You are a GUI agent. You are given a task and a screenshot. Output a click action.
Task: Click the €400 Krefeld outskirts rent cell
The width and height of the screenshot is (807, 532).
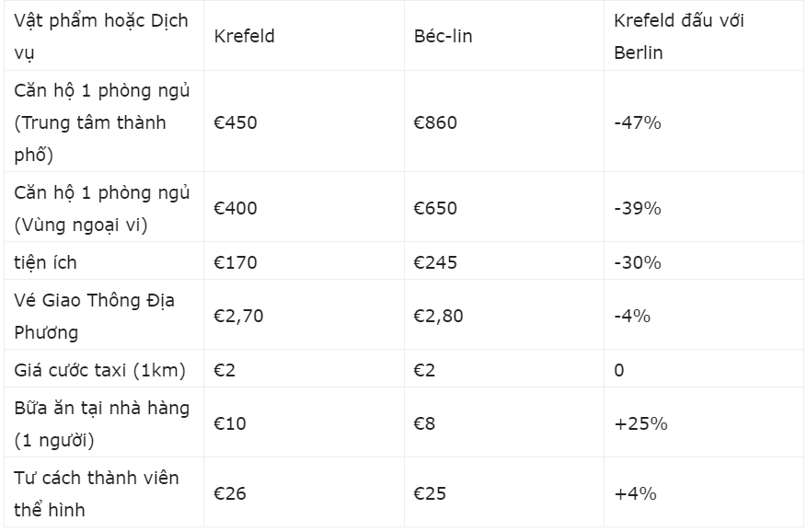[x=236, y=208]
